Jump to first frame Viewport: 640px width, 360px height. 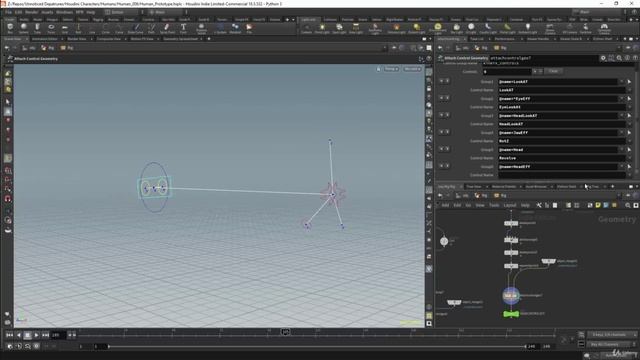coord(9,335)
